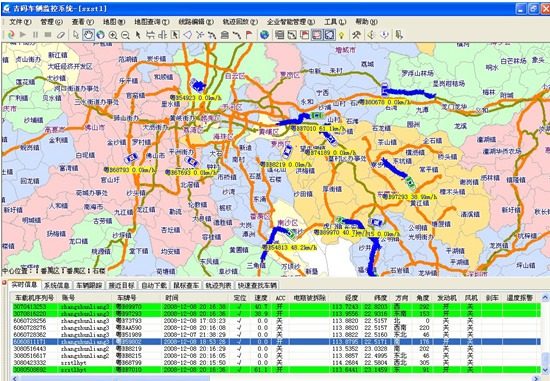Select the blue polygon drawing tool
The height and width of the screenshot is (381, 550).
pyautogui.click(x=187, y=35)
